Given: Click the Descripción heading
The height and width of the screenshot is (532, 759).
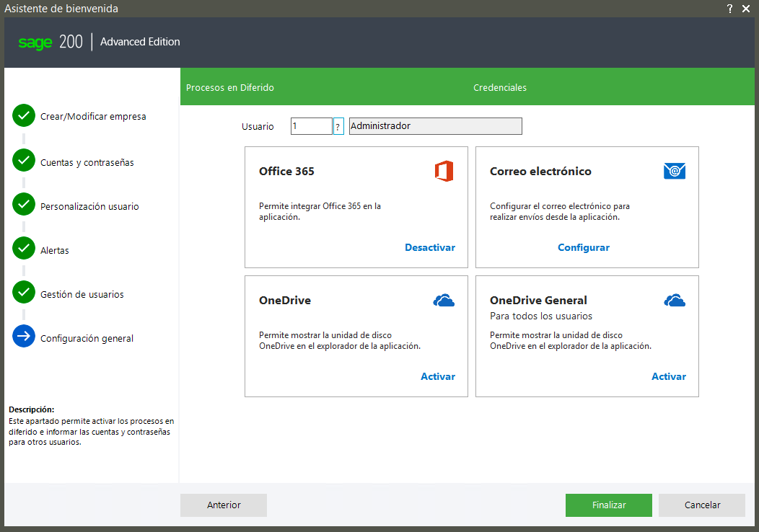Looking at the screenshot, I should pyautogui.click(x=32, y=409).
